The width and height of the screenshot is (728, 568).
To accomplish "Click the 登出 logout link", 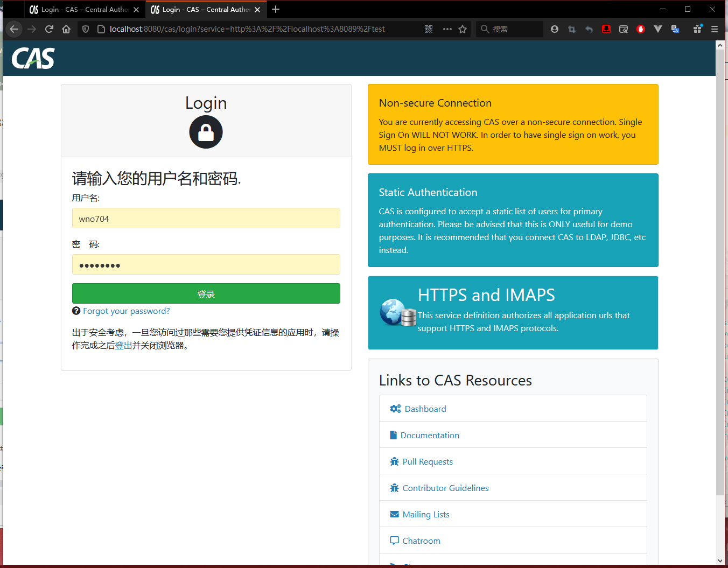I will click(123, 346).
